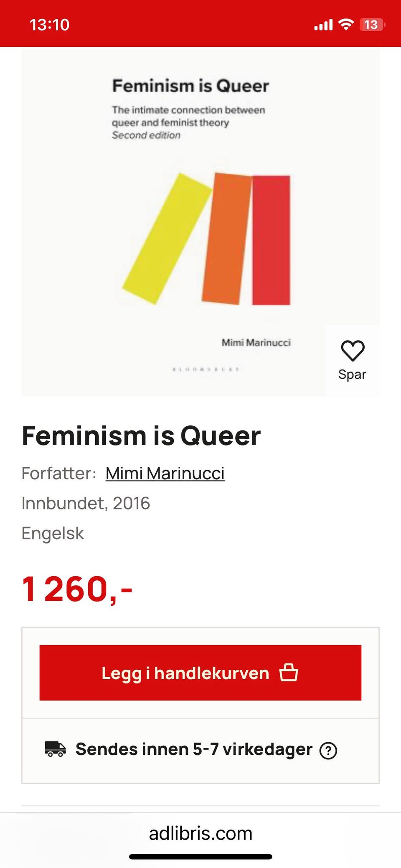Tap the shopping basket icon

pyautogui.click(x=289, y=673)
